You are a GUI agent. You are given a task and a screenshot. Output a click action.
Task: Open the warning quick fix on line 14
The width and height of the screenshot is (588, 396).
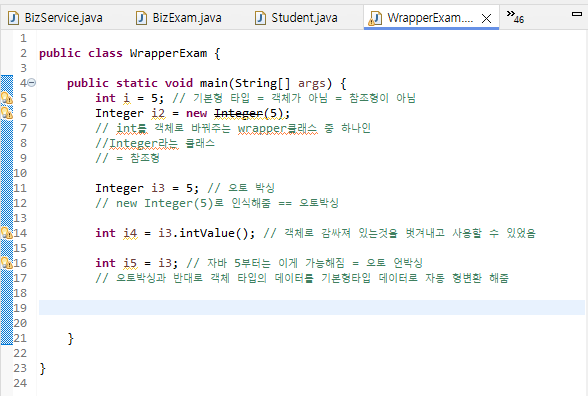pos(7,233)
